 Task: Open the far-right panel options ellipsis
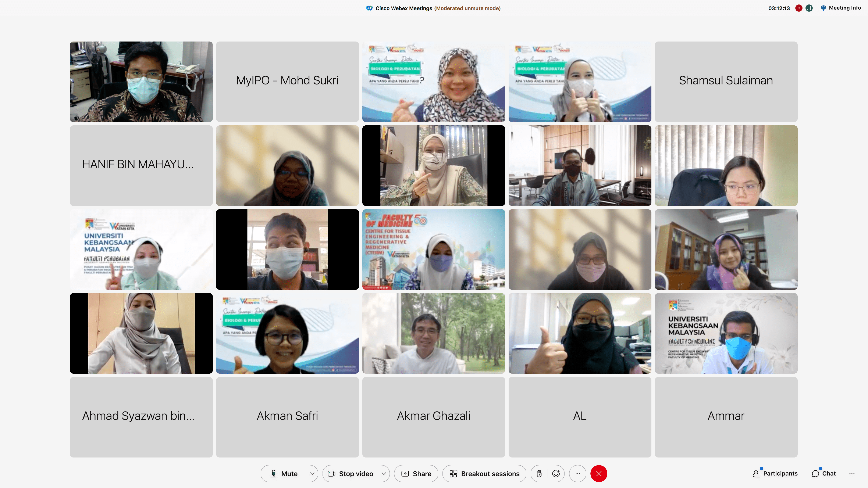pyautogui.click(x=852, y=474)
